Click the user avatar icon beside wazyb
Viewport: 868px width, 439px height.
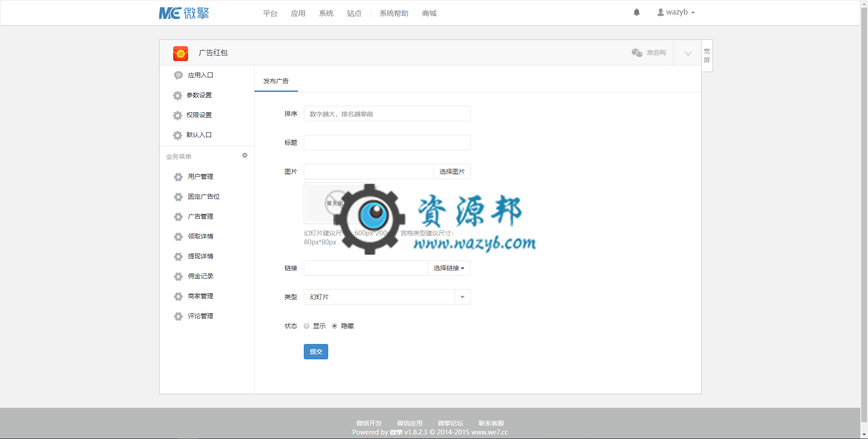[x=660, y=12]
